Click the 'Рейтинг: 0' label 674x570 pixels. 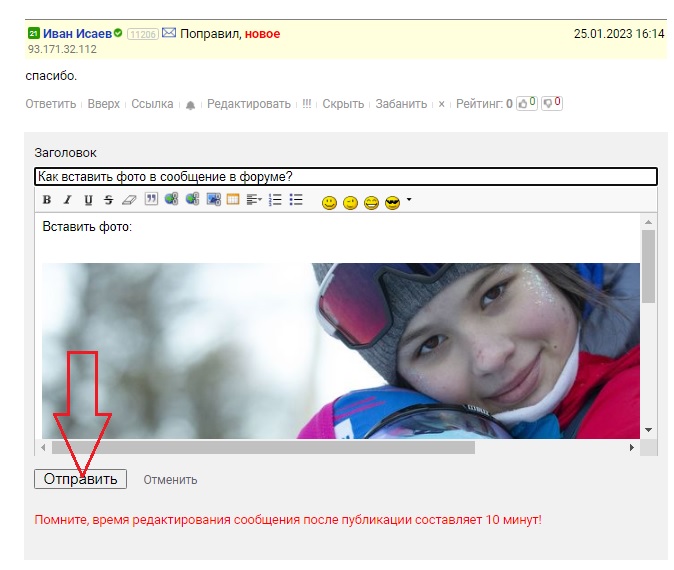click(484, 104)
